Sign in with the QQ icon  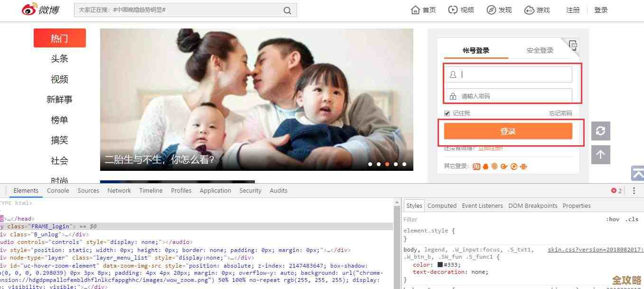(x=485, y=166)
